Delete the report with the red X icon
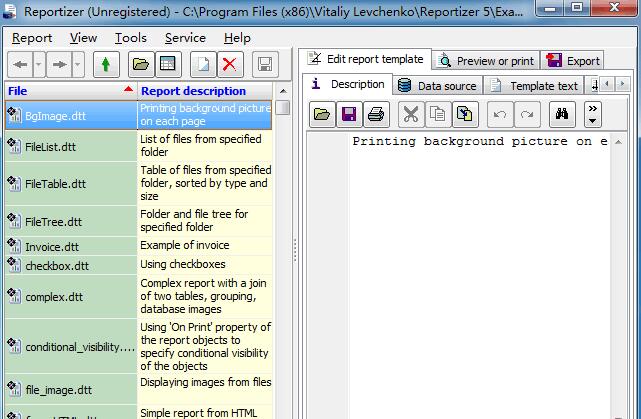 (230, 64)
